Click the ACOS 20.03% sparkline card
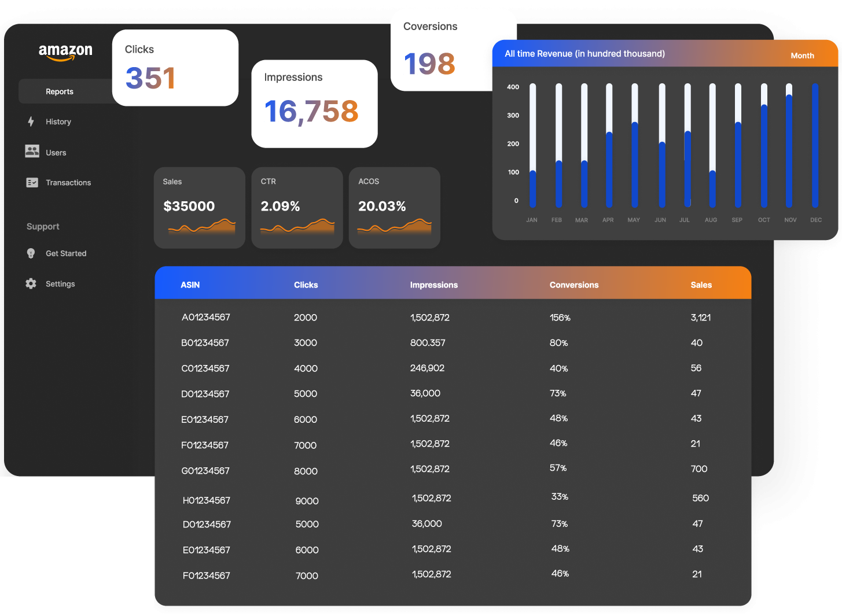The width and height of the screenshot is (842, 616). [394, 208]
